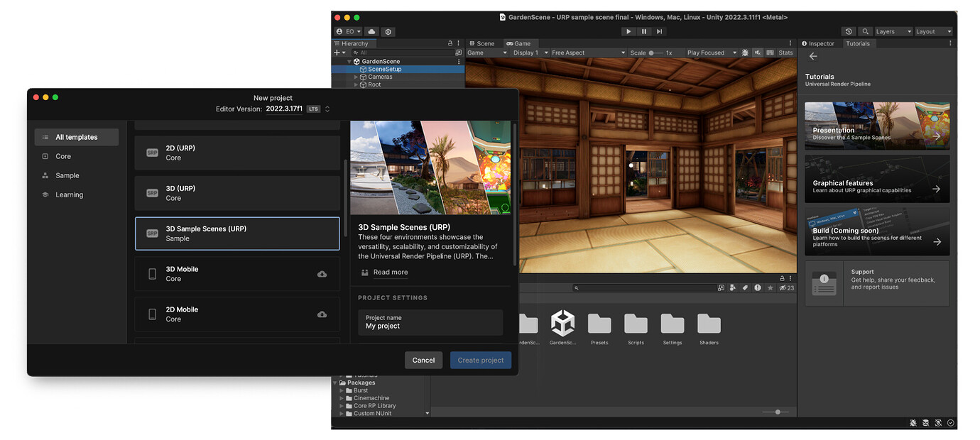This screenshot has height=440, width=980.
Task: Open the Layout dropdown in the top-right corner
Action: (932, 31)
